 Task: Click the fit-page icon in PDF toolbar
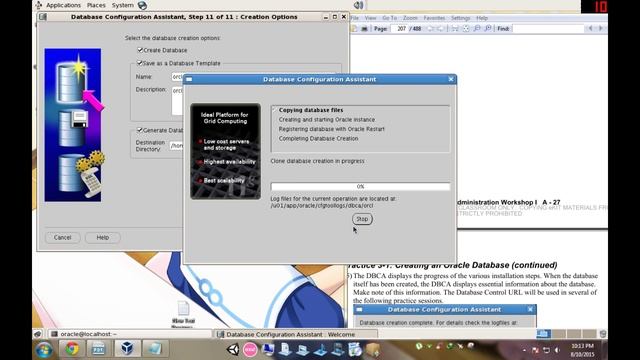(x=466, y=29)
